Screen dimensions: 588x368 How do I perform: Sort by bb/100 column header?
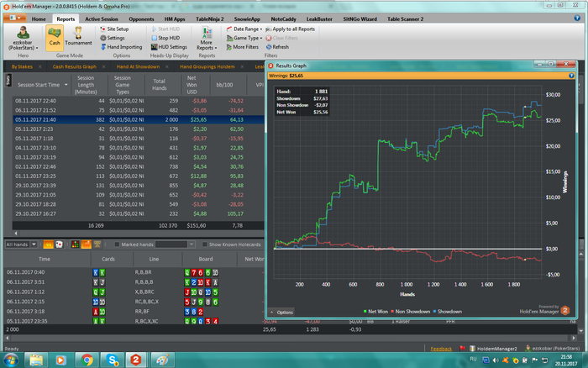coord(224,85)
